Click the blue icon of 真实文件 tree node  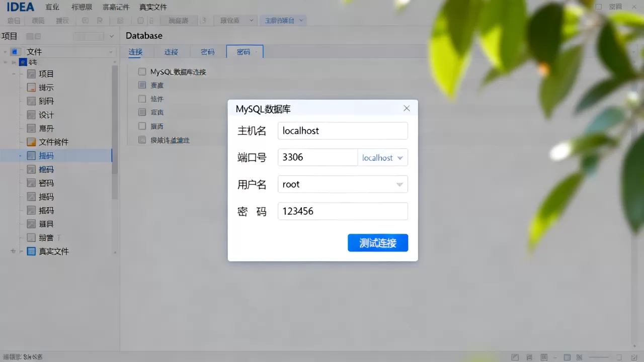[x=31, y=251]
